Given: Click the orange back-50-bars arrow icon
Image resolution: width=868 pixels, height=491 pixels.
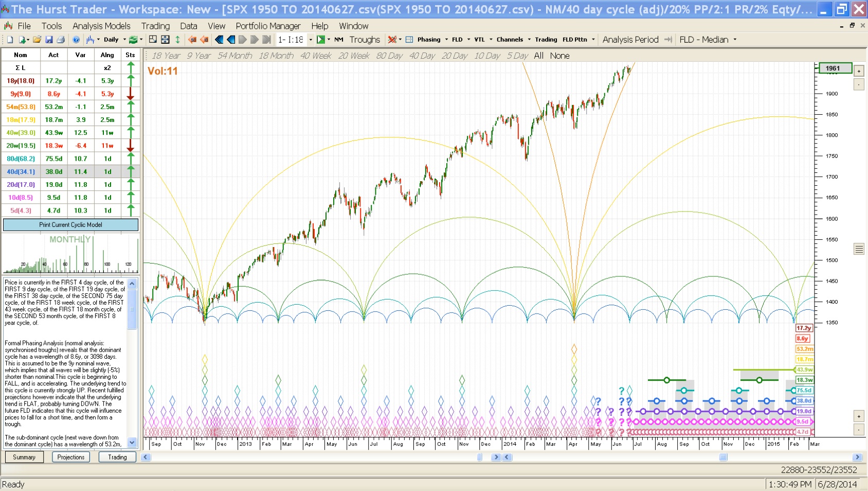Looking at the screenshot, I should (x=192, y=40).
